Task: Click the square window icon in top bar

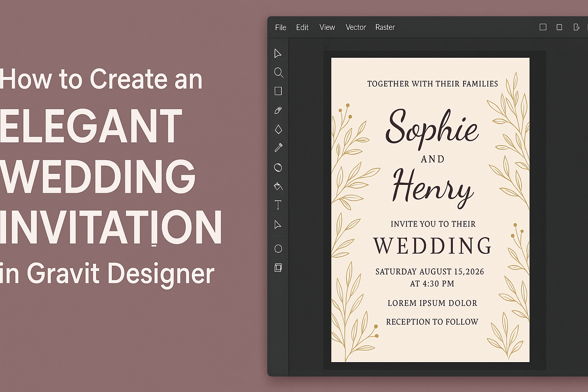Action: pos(543,27)
